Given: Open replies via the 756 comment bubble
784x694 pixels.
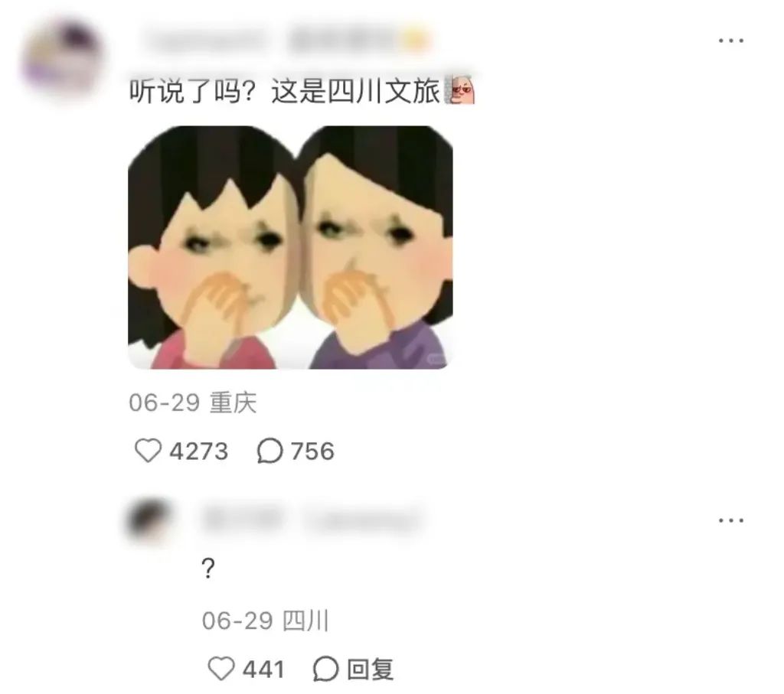Looking at the screenshot, I should [270, 450].
